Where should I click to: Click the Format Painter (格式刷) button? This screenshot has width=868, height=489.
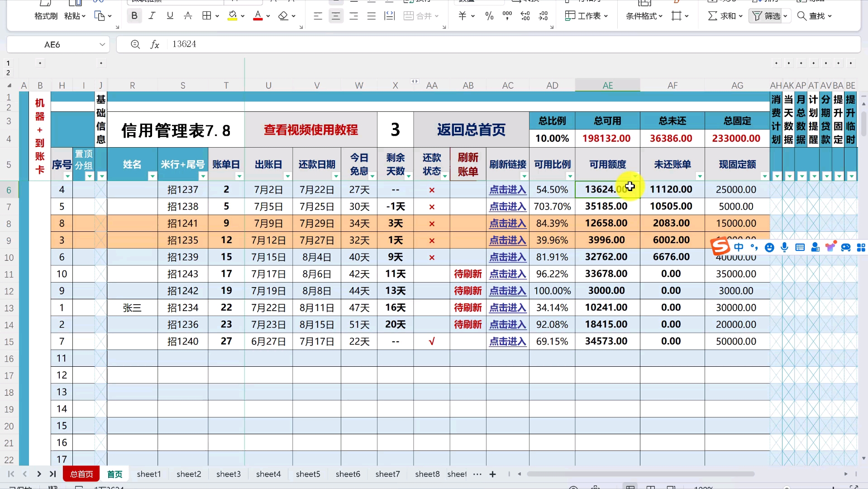46,16
